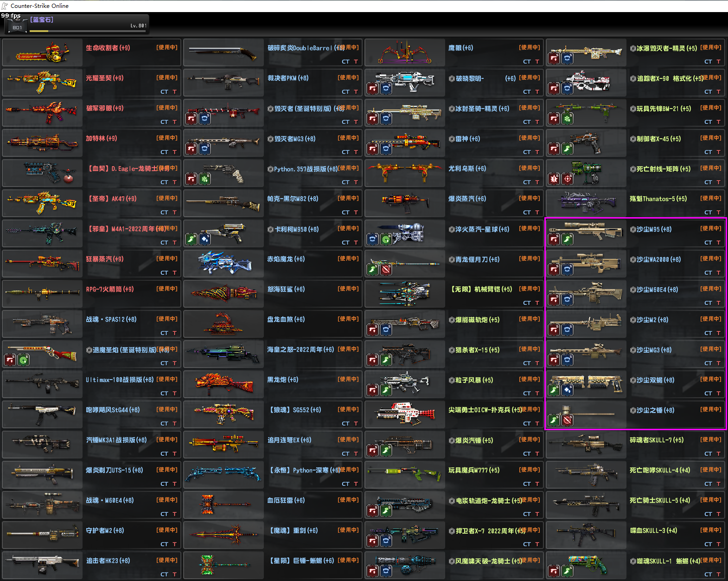The image size is (728, 581).
Task: Select weapon name 海皇之怒-2022周年 (+6)
Action: tap(300, 349)
